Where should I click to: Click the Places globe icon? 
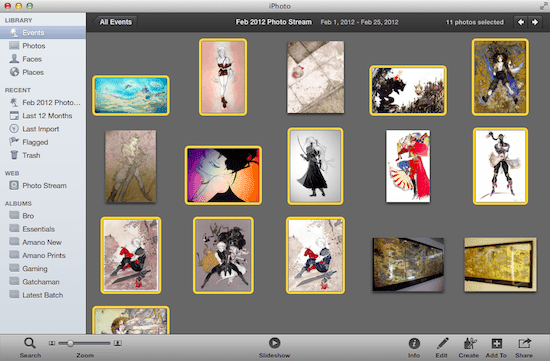(x=14, y=72)
